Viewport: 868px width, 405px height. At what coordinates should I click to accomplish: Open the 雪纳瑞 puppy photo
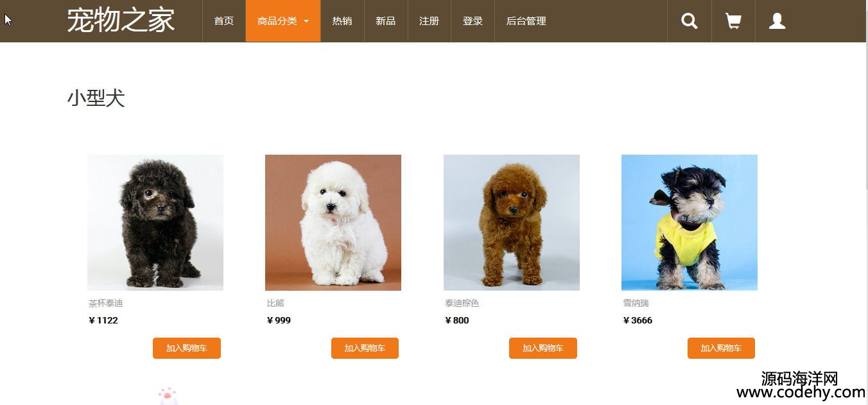coord(690,223)
